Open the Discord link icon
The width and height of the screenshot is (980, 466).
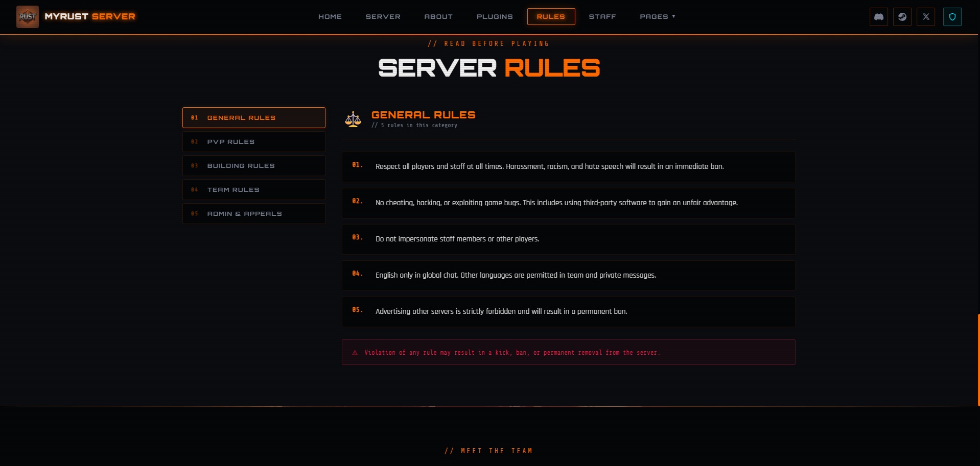pos(878,17)
